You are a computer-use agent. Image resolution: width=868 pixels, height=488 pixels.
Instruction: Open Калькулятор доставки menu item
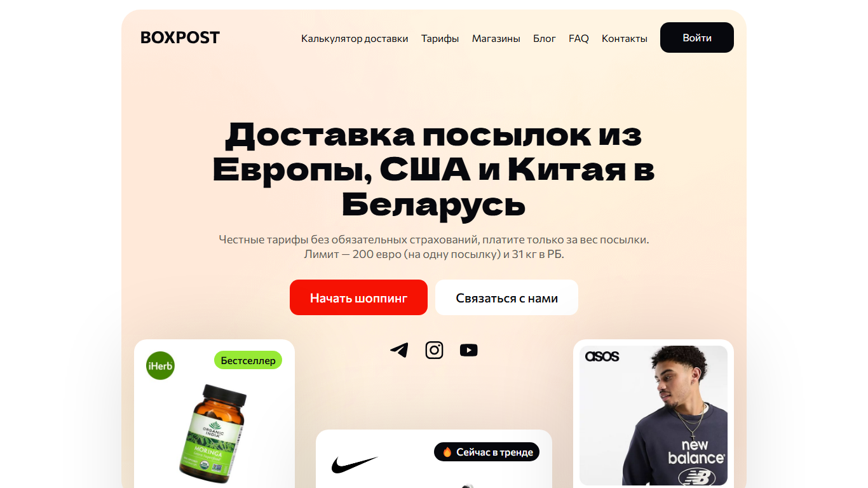tap(355, 38)
